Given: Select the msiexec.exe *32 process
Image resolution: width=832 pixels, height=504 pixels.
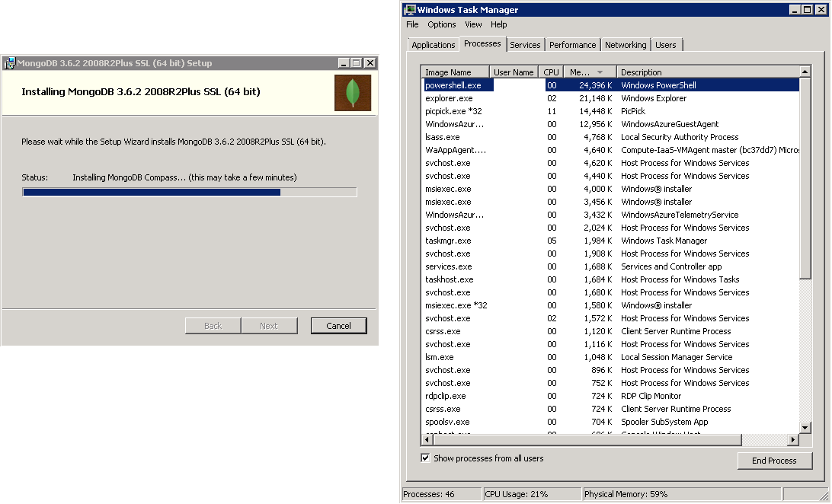Looking at the screenshot, I should (456, 306).
